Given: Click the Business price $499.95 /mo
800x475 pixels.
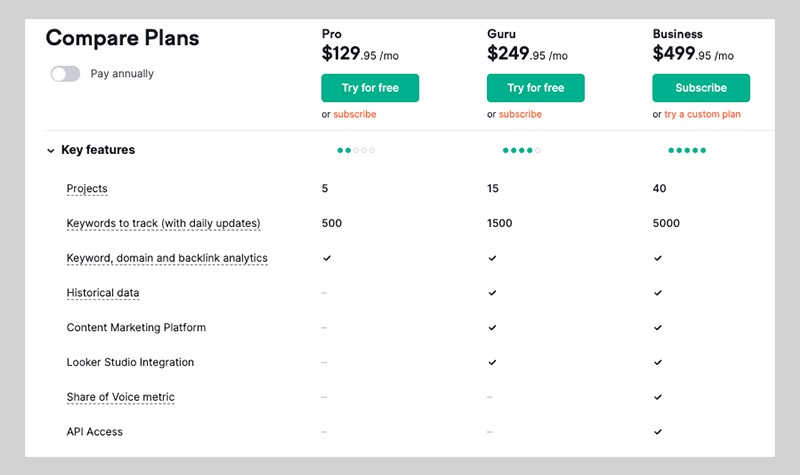Looking at the screenshot, I should point(693,54).
